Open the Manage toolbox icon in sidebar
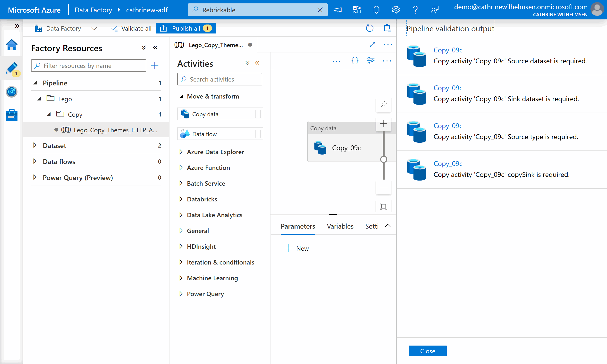Screen dimensions: 607x364 coord(11,115)
